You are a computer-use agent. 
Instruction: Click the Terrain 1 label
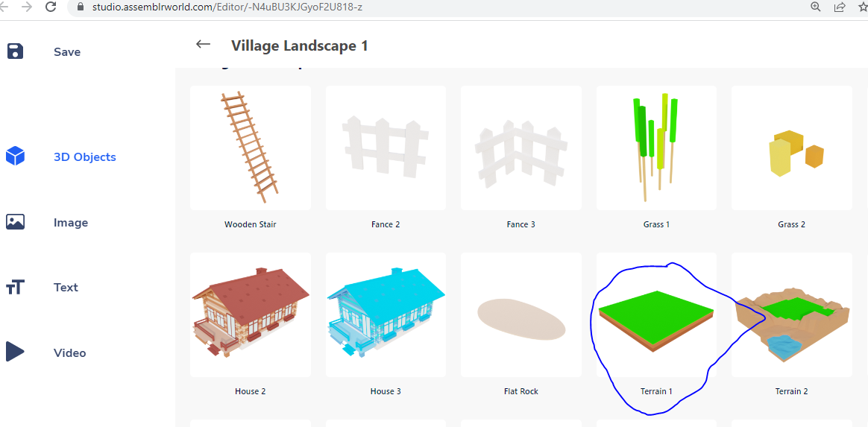[x=656, y=391]
